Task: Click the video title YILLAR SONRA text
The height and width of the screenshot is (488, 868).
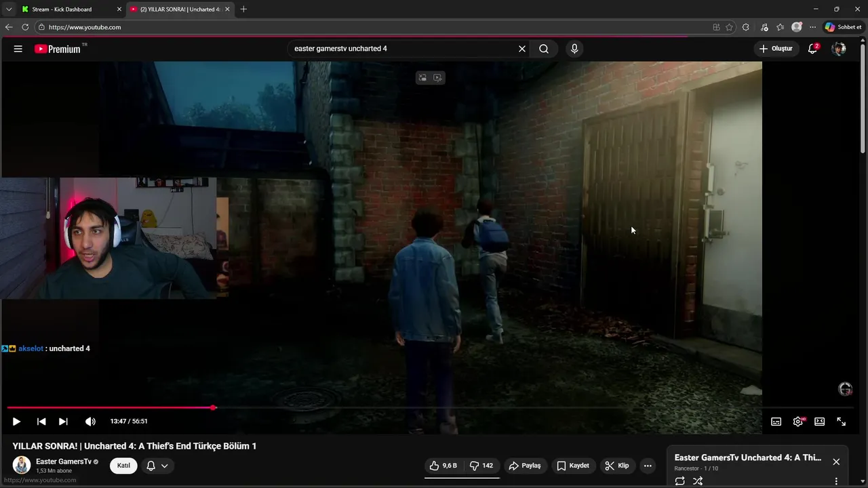Action: point(134,446)
